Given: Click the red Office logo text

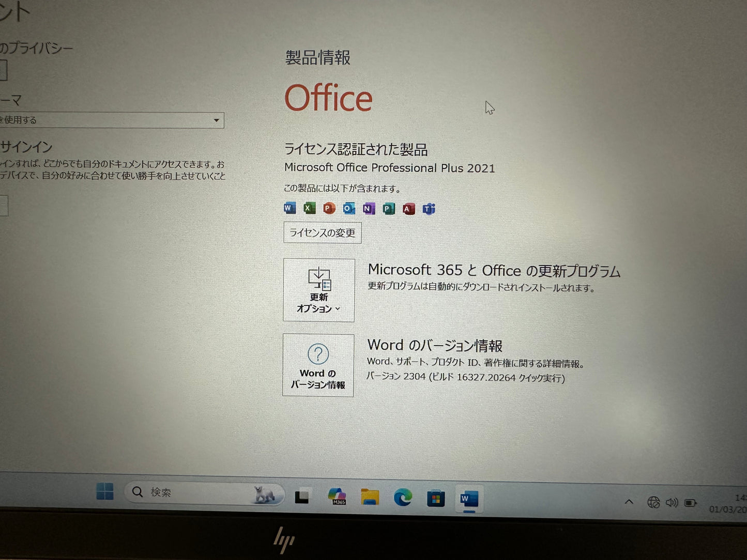Looking at the screenshot, I should tap(329, 98).
